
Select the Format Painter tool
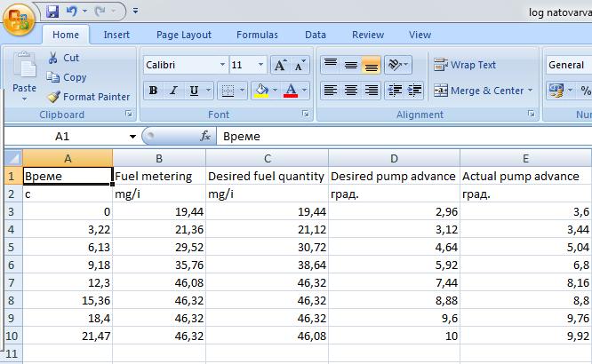[88, 97]
